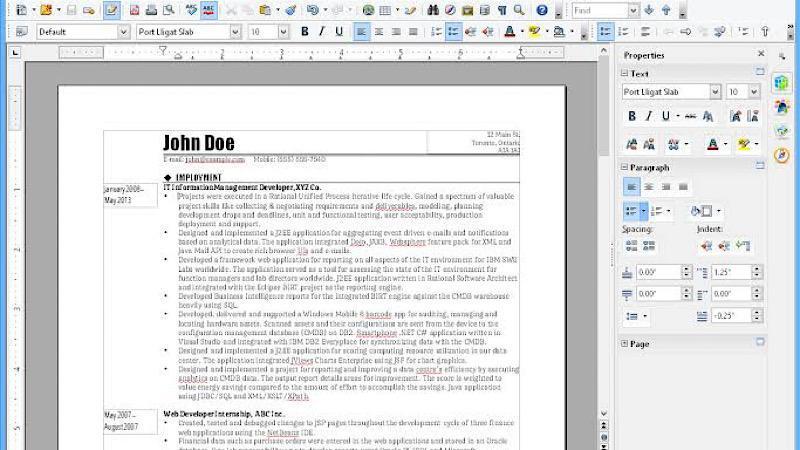Screen dimensions: 800x450
Task: Open the toolbar font name dropdown (Port Lligat Slab)
Action: (x=235, y=32)
